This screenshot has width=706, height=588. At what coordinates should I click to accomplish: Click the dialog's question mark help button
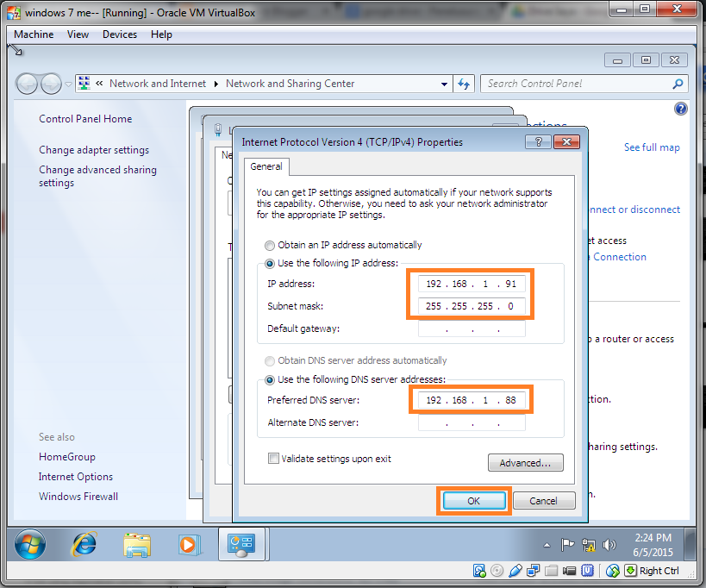coord(539,141)
